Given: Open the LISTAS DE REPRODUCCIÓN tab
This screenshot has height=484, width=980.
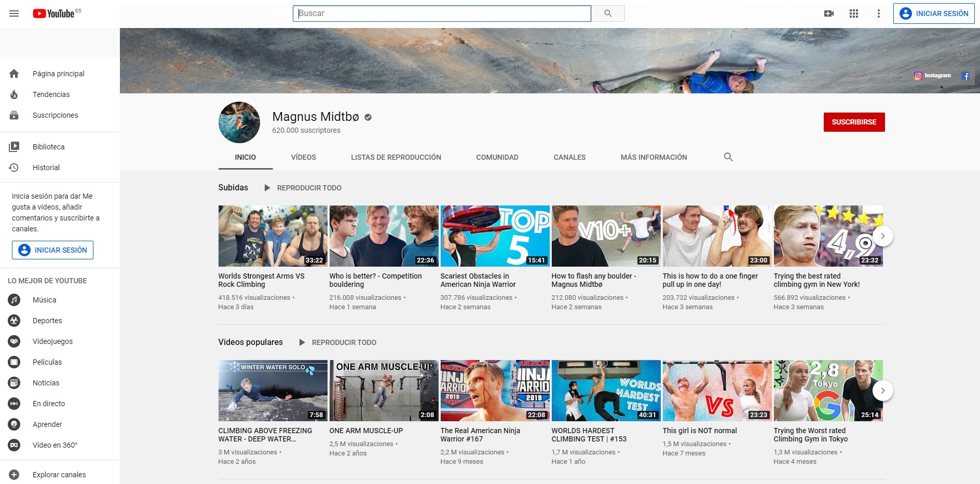Looking at the screenshot, I should (396, 157).
